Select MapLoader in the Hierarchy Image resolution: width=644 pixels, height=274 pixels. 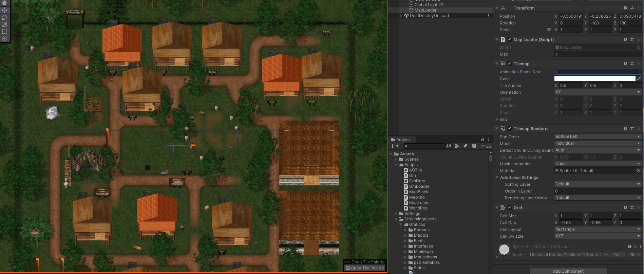tap(425, 10)
